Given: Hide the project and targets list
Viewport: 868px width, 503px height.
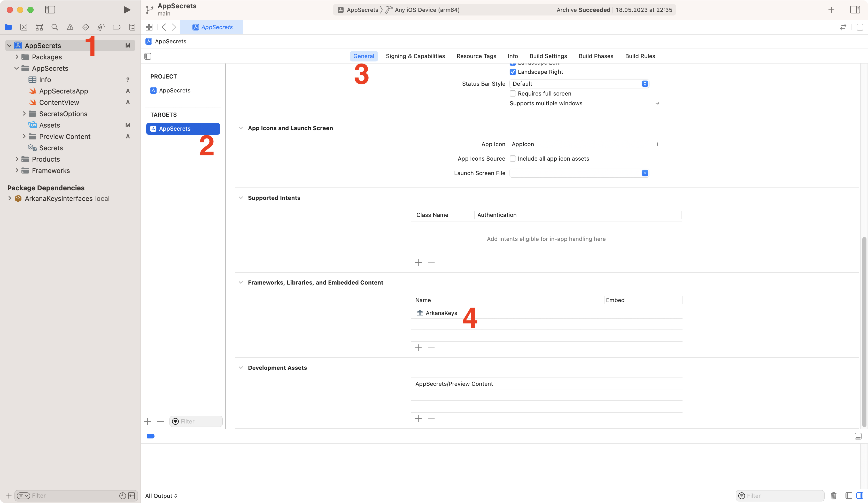Looking at the screenshot, I should [148, 56].
